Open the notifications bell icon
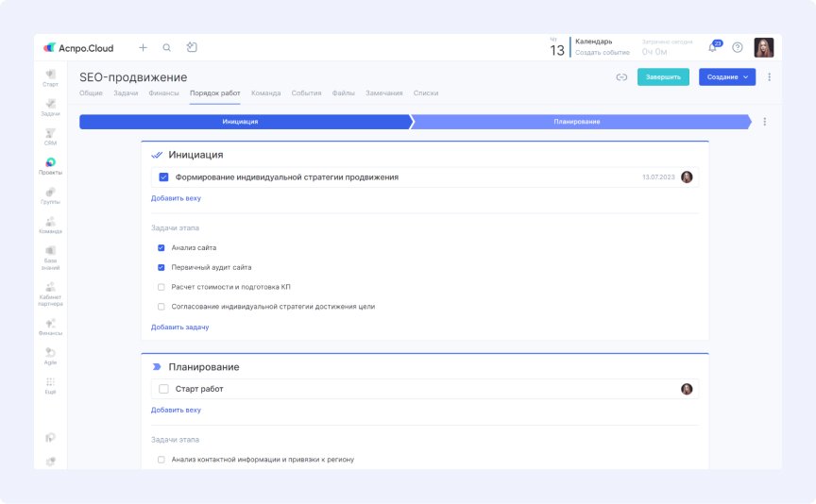 713,47
